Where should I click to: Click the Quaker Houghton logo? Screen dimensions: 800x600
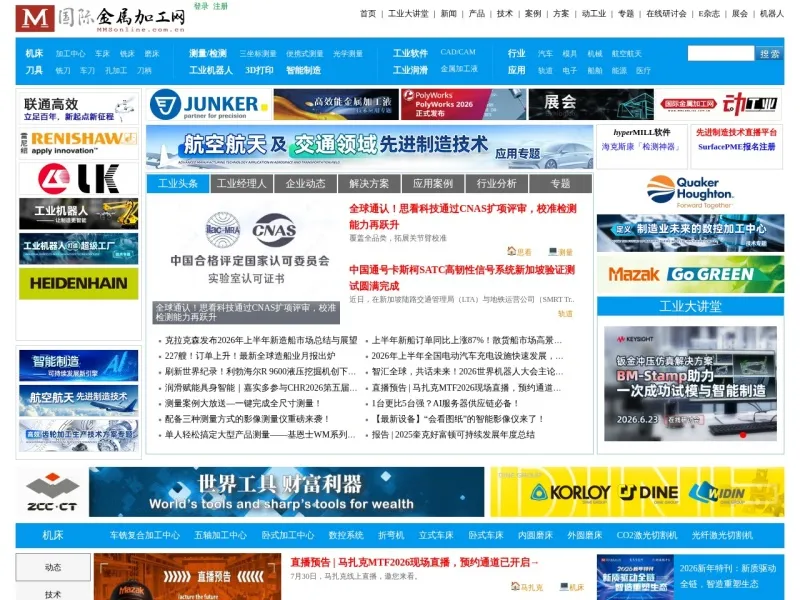[x=690, y=192]
